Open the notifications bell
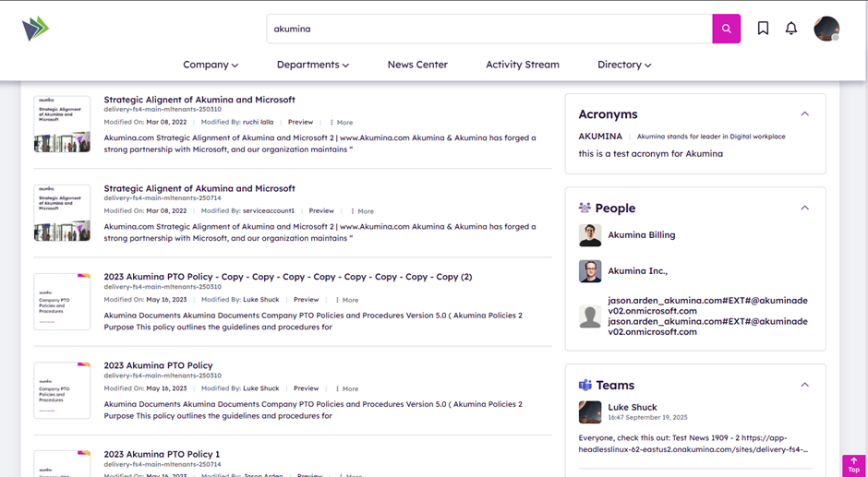Screen dimensions: 868x477 pos(791,29)
